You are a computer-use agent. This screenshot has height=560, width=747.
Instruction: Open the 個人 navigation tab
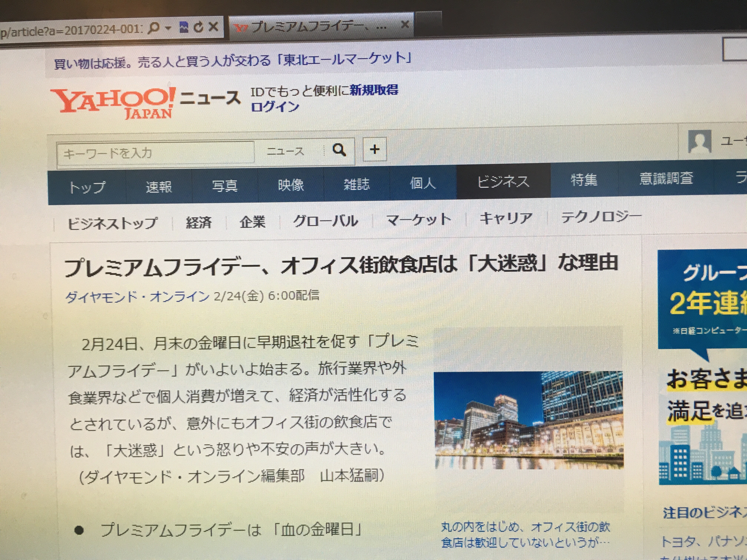point(423,183)
